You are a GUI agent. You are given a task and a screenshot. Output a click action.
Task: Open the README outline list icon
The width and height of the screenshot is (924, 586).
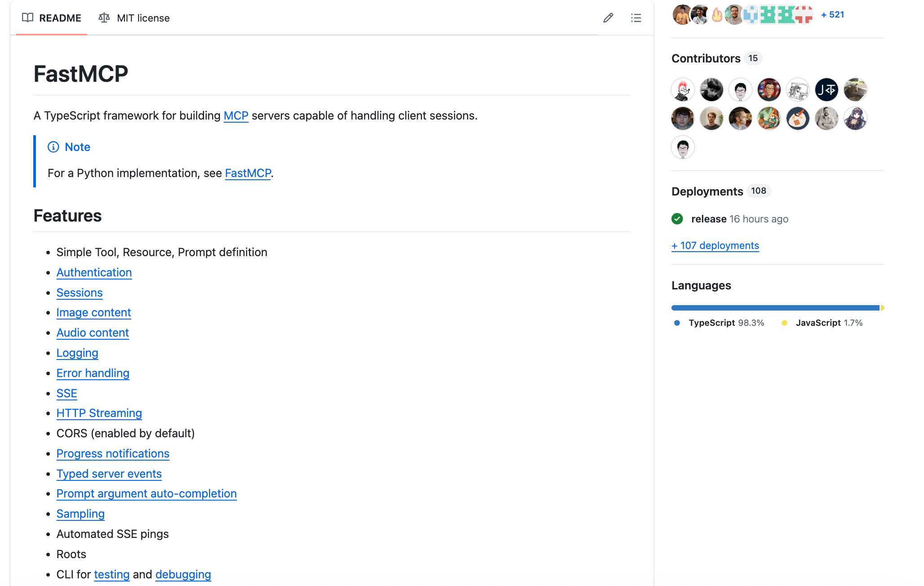[x=636, y=18]
